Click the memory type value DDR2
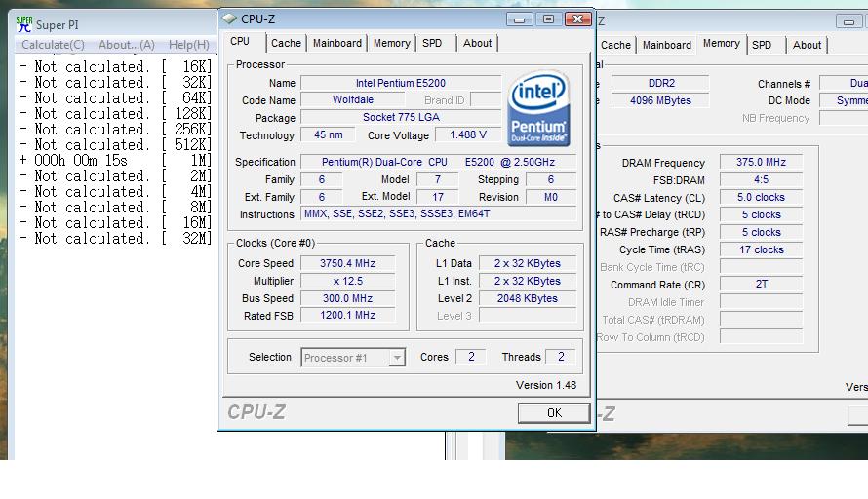The height and width of the screenshot is (499, 868). pos(661,83)
